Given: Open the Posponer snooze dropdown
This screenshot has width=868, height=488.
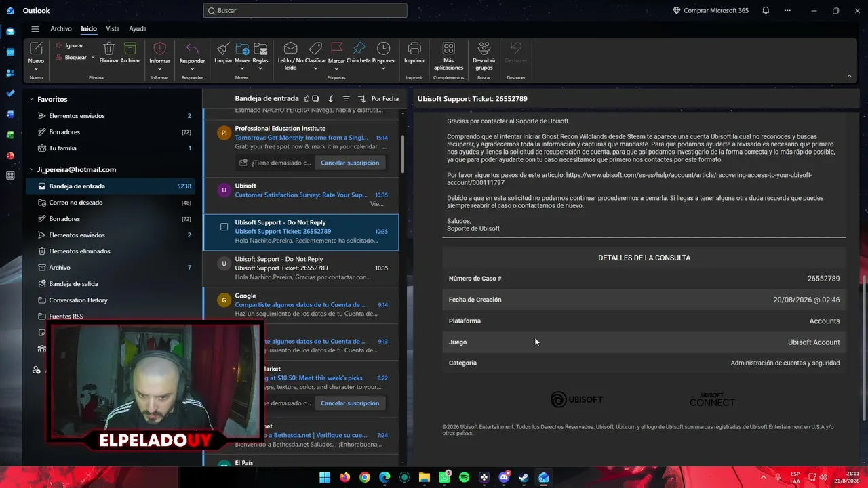Looking at the screenshot, I should pos(383,68).
